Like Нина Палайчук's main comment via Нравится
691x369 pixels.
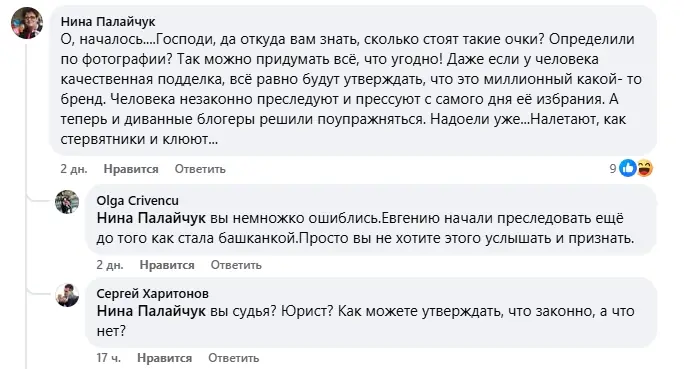pos(131,169)
